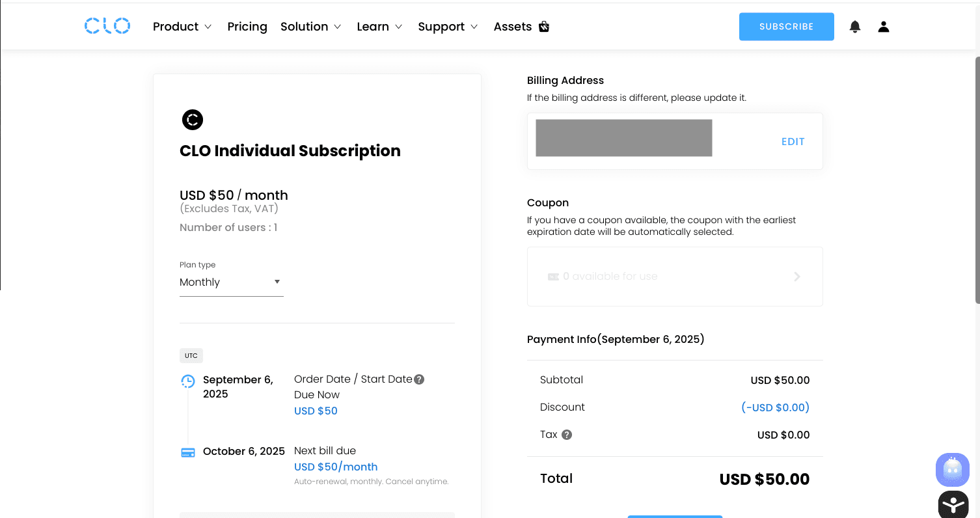Click the CLO logo

point(107,26)
